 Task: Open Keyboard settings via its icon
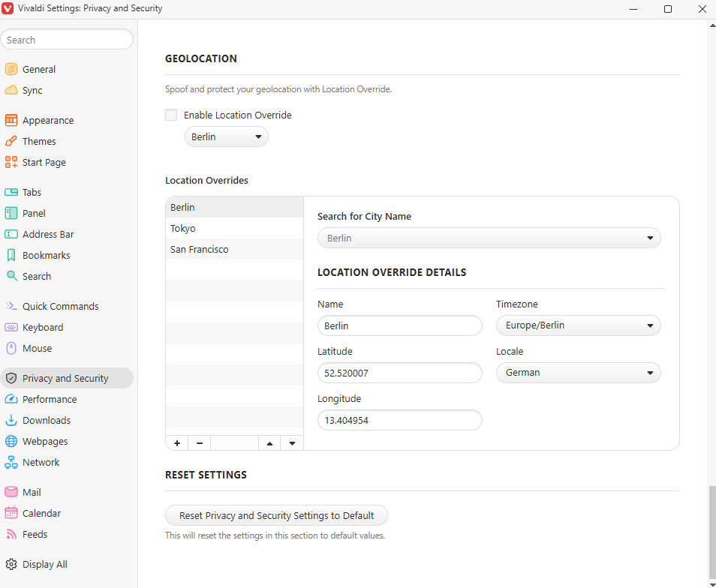point(13,327)
